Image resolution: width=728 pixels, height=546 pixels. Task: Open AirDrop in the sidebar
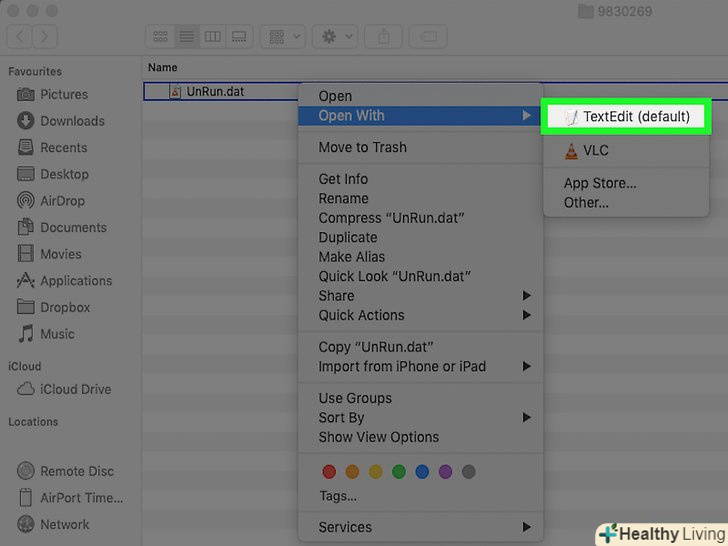(x=51, y=201)
